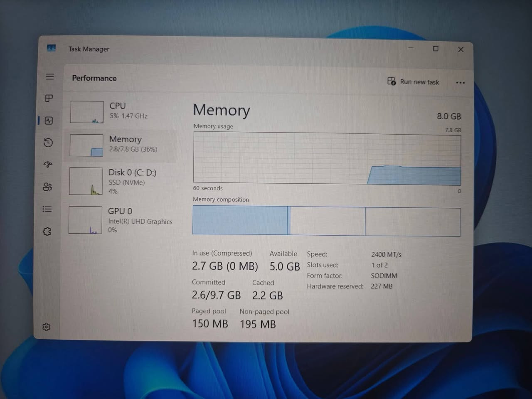The image size is (532, 399).
Task: Click the Hardware reserved value 227 MB
Action: (x=382, y=286)
